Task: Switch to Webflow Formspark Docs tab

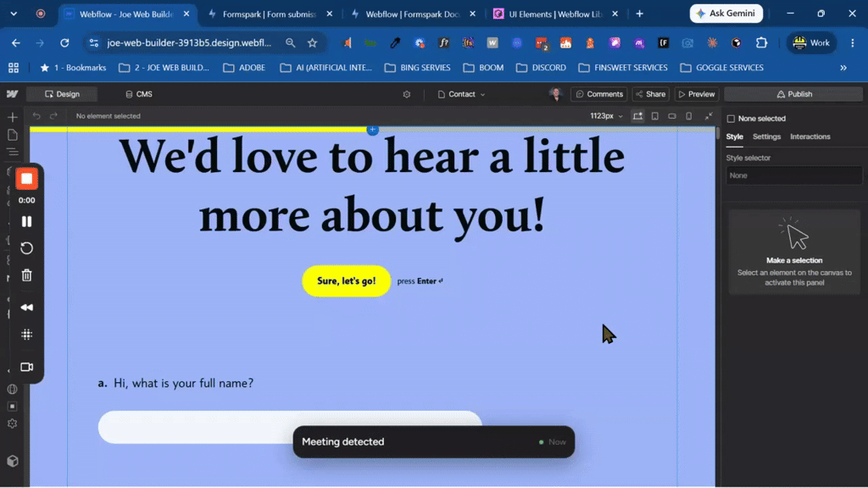Action: [413, 14]
